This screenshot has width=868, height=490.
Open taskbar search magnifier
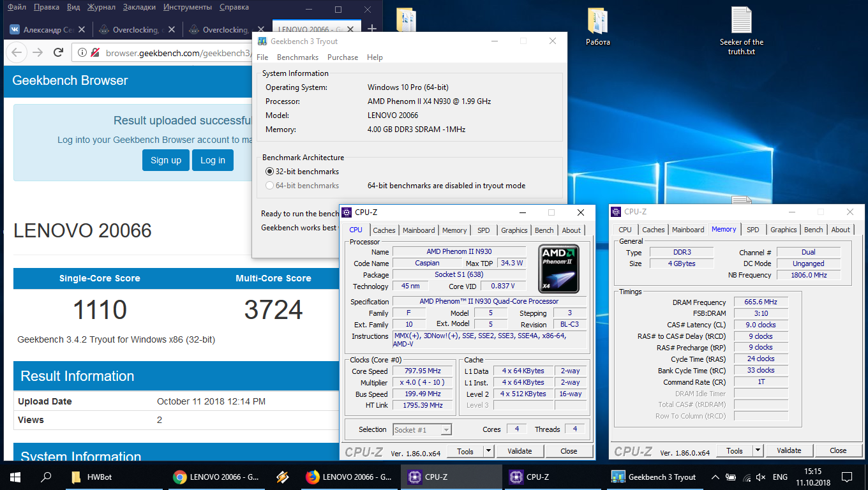tap(46, 477)
